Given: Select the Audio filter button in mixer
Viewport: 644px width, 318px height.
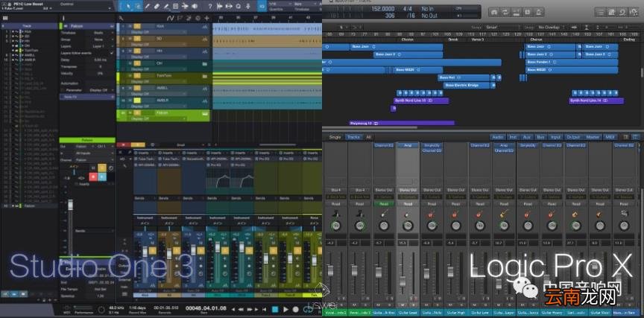Looking at the screenshot, I should [498, 137].
